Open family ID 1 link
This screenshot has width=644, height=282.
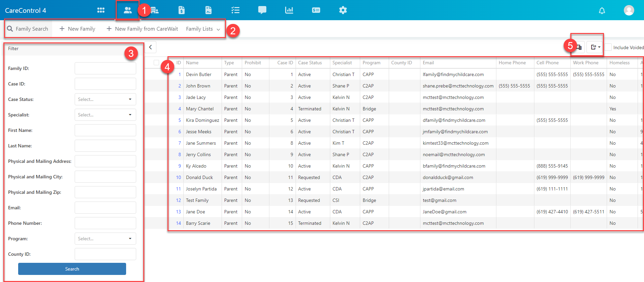(x=180, y=74)
